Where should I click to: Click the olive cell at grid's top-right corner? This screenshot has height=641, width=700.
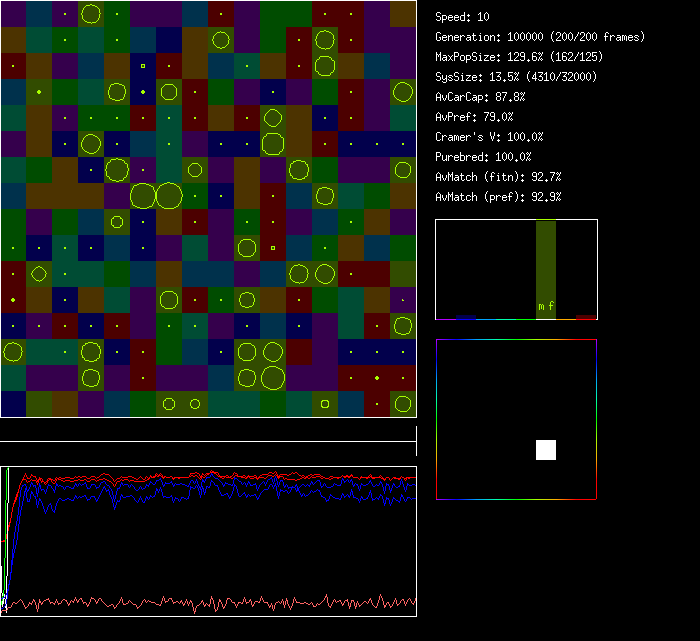coord(403,14)
